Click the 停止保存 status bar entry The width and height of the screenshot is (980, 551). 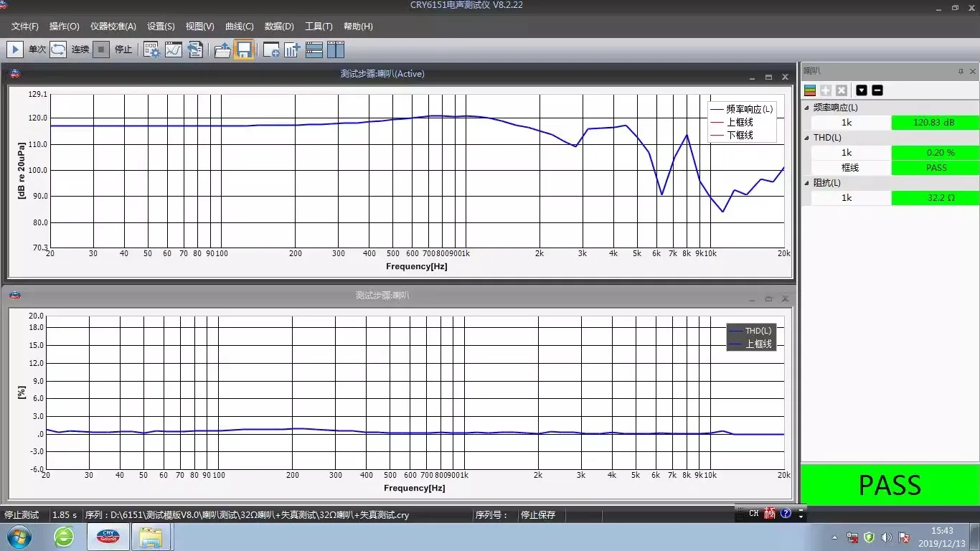click(538, 515)
